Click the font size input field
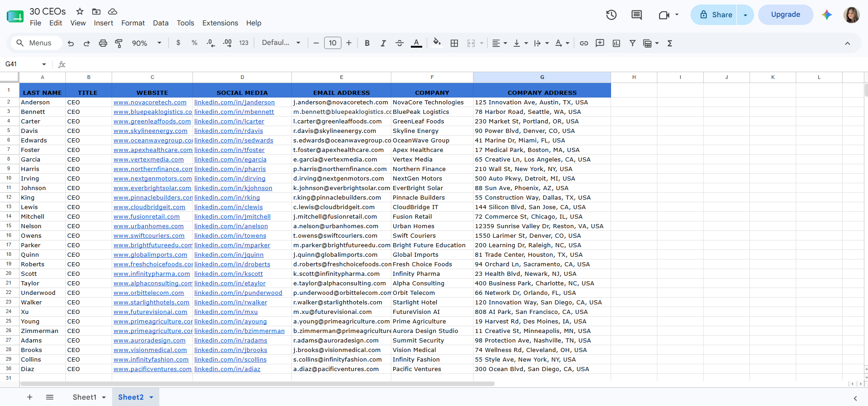 click(332, 43)
